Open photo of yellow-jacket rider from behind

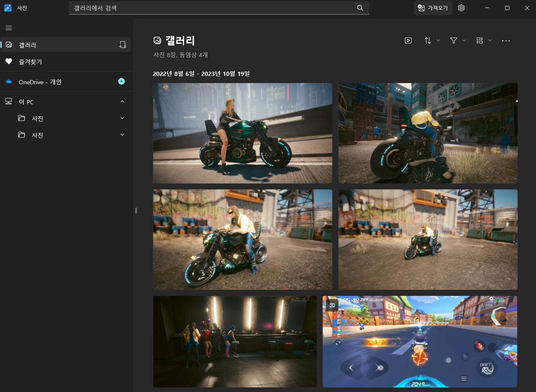[428, 133]
